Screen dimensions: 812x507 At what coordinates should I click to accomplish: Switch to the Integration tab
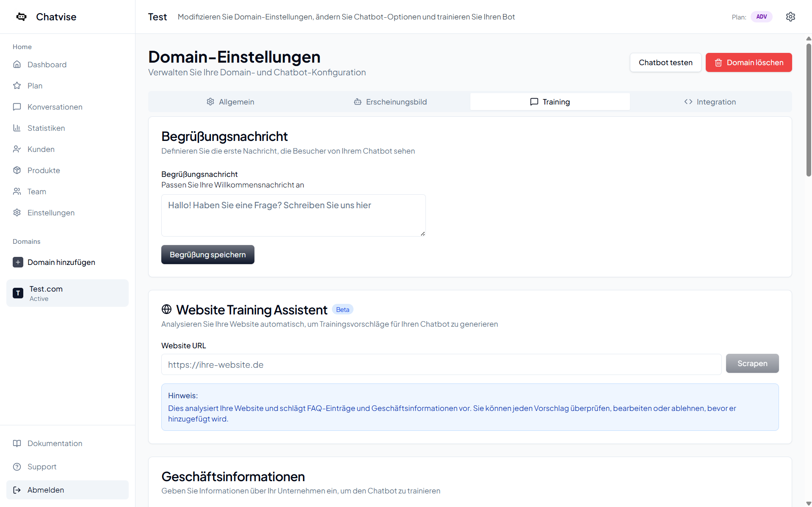pos(710,102)
